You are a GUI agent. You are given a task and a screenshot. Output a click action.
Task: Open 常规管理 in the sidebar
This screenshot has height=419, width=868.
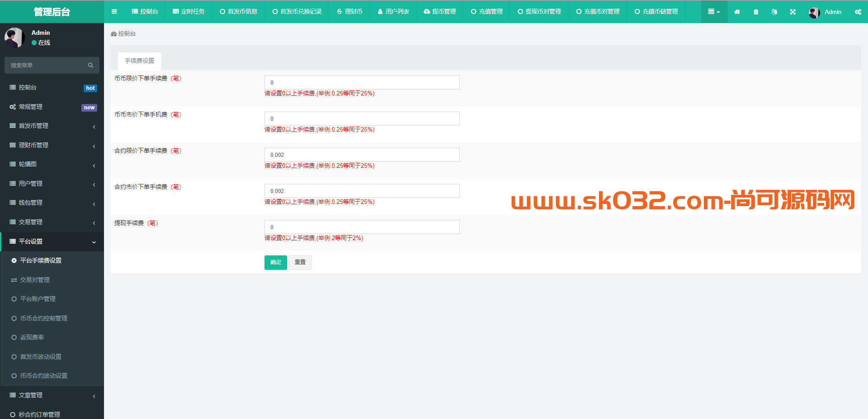[x=52, y=107]
